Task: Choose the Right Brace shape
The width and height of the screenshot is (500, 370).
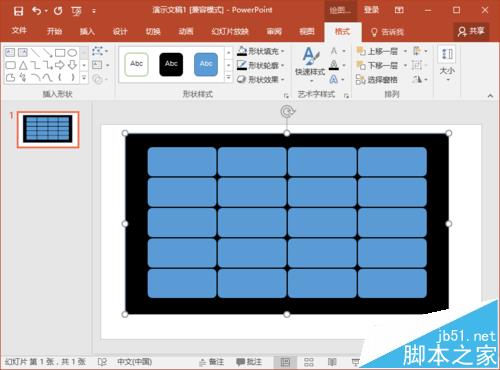Action: point(72,78)
